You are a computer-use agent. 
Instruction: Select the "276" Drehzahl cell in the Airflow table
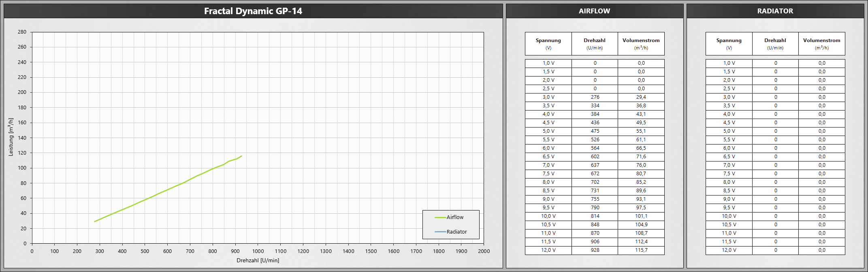coord(595,97)
